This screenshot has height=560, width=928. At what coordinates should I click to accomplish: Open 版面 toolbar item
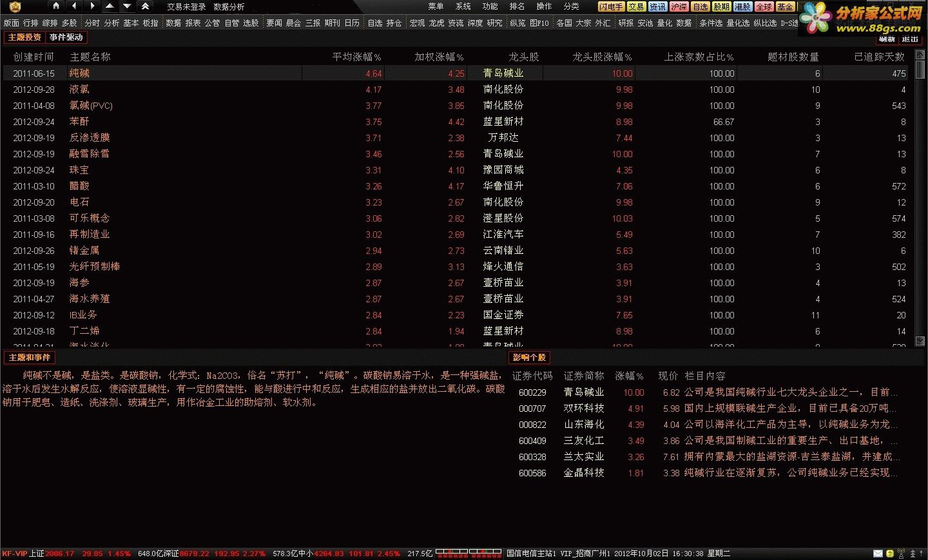(x=11, y=23)
